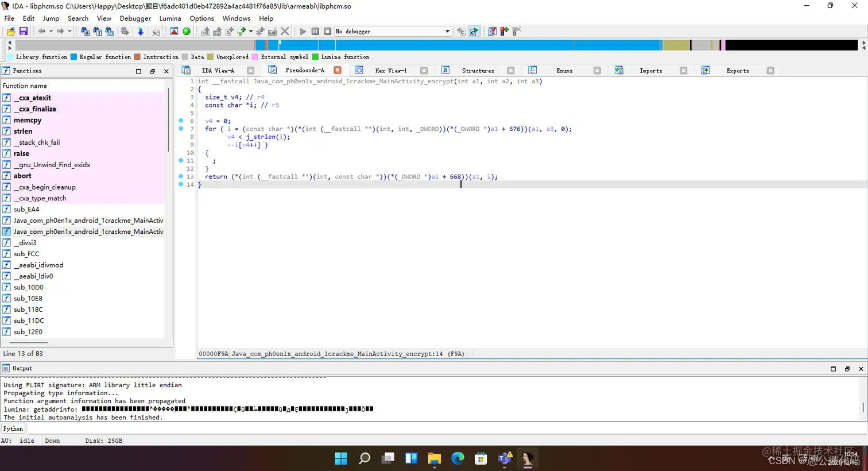Switch to the Hex View-1 tab
868x471 pixels.
391,71
